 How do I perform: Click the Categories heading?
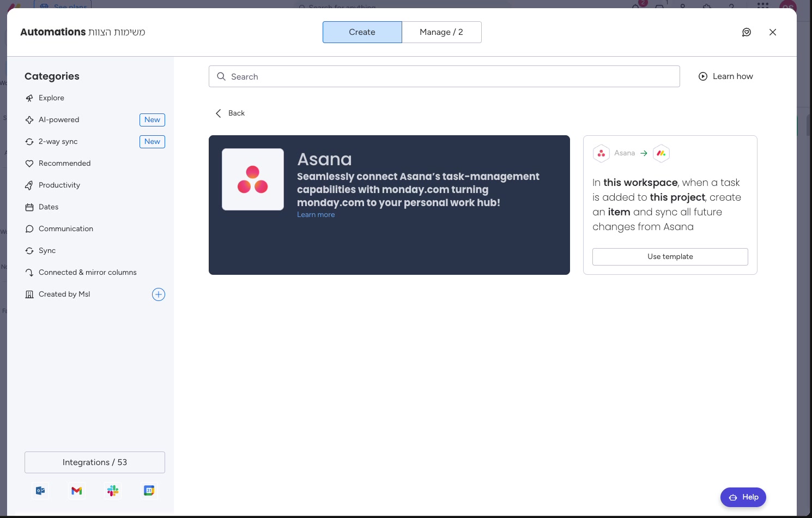coord(52,76)
